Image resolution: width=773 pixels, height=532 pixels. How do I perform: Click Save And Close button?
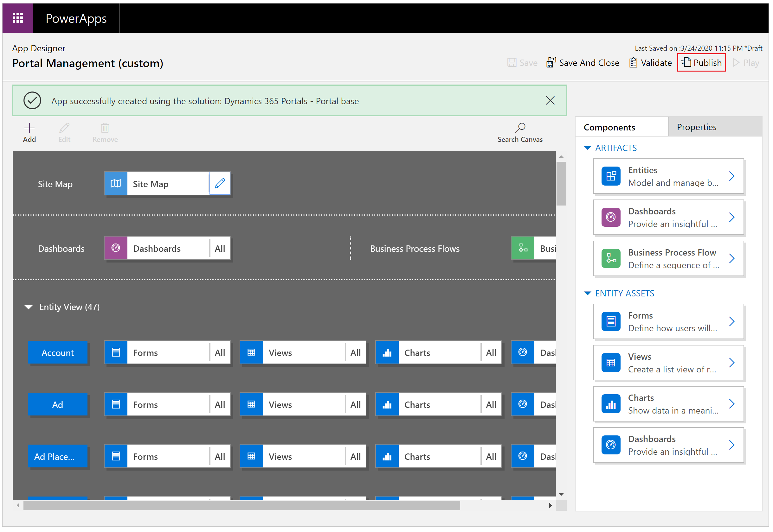pos(583,63)
